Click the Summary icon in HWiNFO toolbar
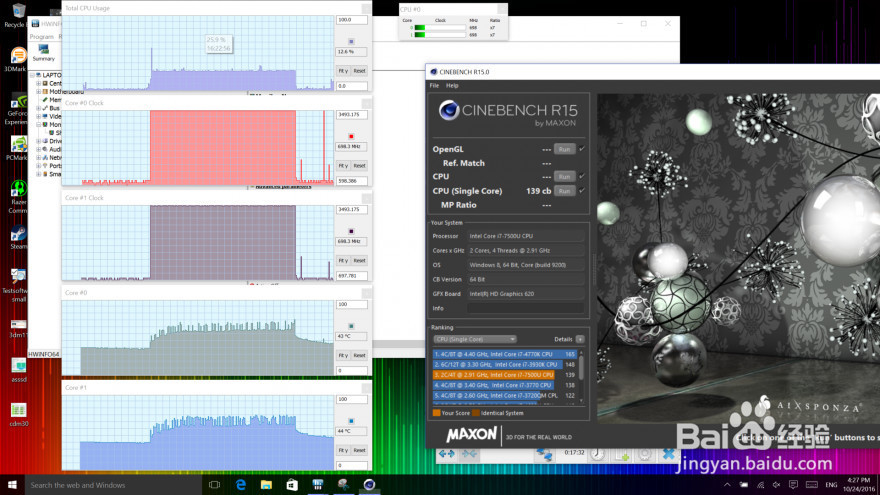Screen dimensions: 880x495 [43, 53]
